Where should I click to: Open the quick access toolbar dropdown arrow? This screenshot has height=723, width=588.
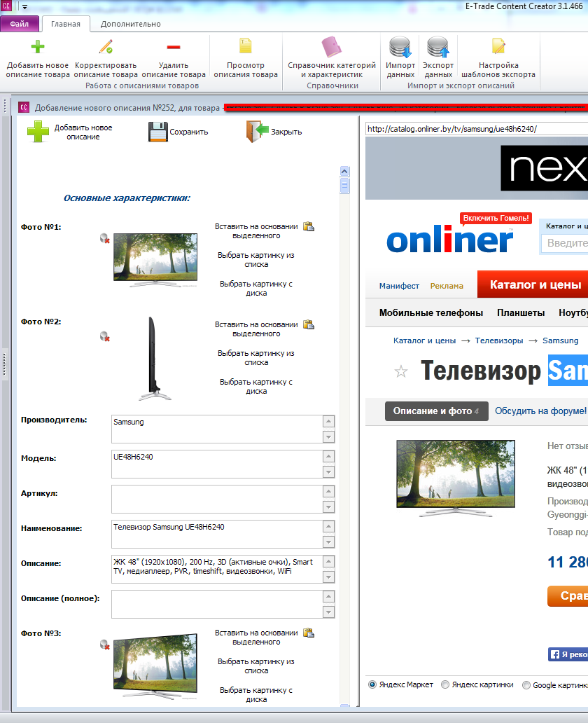point(25,7)
